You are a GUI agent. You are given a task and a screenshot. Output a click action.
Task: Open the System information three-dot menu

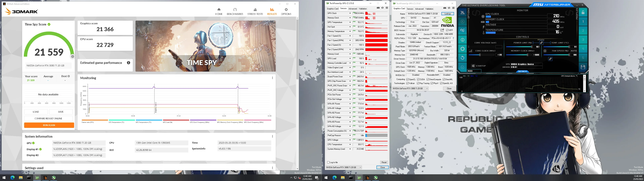pyautogui.click(x=272, y=136)
